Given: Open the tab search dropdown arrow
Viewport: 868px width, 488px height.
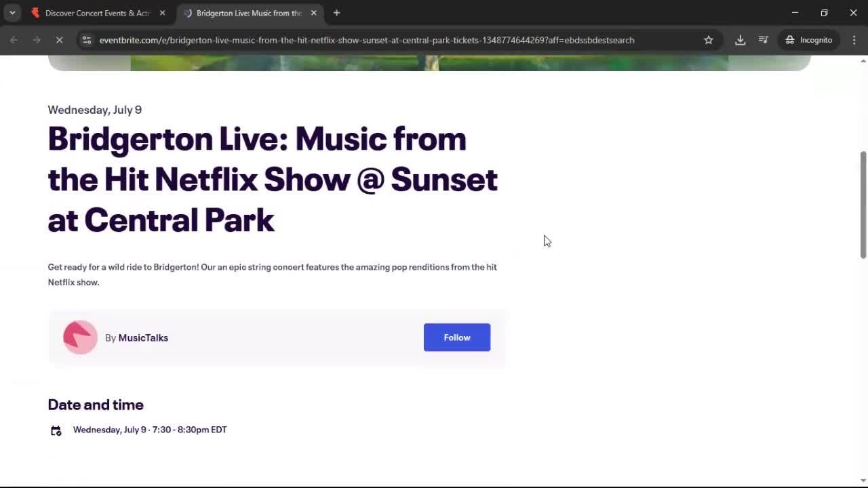Looking at the screenshot, I should click(x=12, y=13).
